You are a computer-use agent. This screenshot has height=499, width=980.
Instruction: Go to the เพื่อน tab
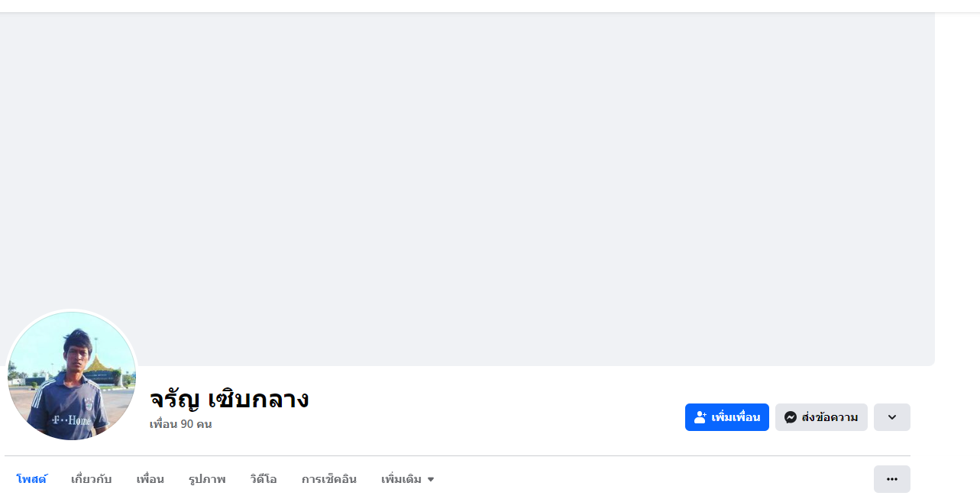pyautogui.click(x=150, y=480)
